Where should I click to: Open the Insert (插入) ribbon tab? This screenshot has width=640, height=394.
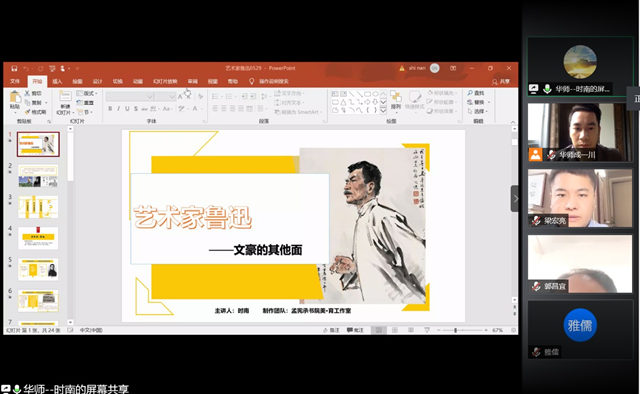[57, 81]
